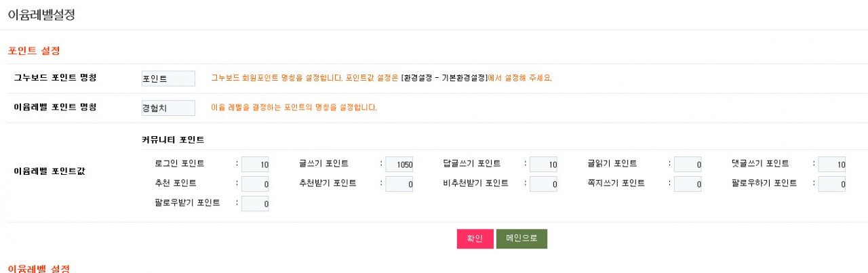Click the 커뮤니티 포인트 subheading
Screen dimensions: 868x273
click(x=173, y=140)
